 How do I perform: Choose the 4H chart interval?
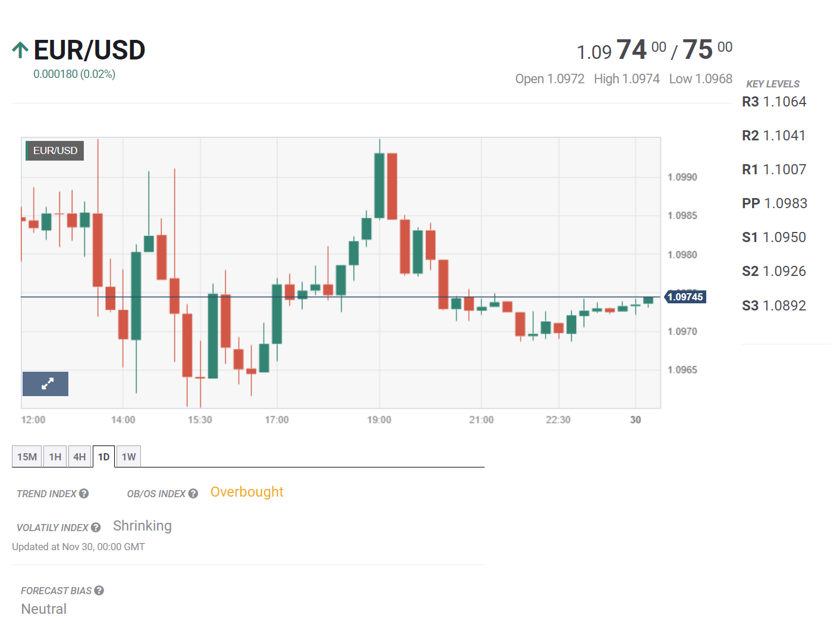point(80,457)
